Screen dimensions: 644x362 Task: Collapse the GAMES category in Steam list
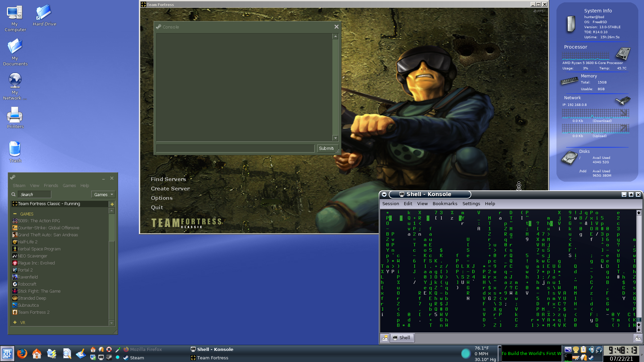(x=15, y=214)
